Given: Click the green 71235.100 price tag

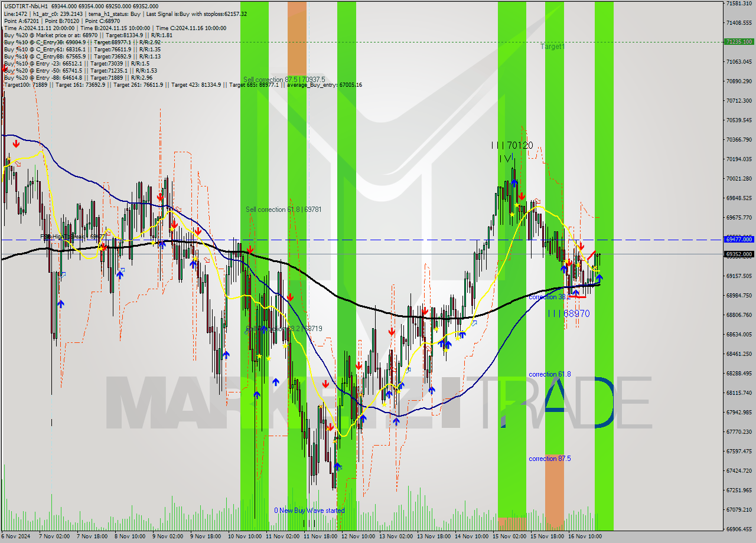Looking at the screenshot, I should [738, 42].
